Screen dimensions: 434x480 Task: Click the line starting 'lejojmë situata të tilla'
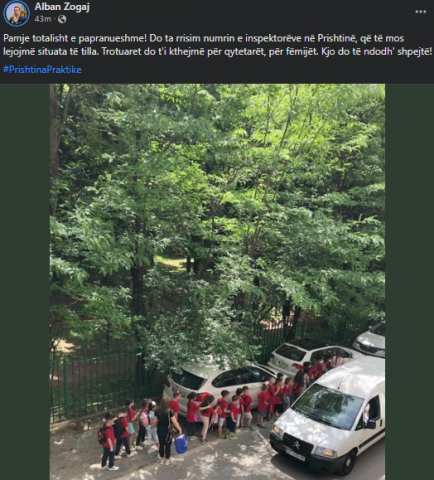(x=217, y=52)
